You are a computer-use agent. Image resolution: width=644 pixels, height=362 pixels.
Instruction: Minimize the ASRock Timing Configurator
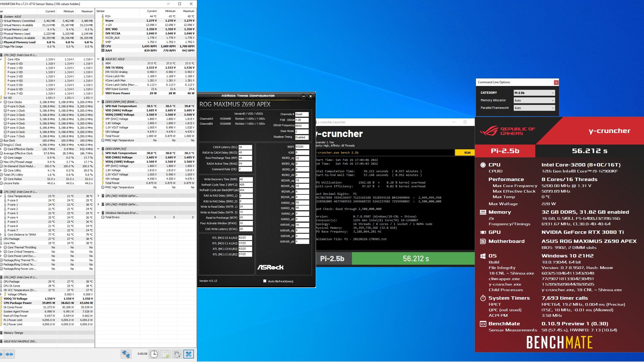pyautogui.click(x=303, y=96)
